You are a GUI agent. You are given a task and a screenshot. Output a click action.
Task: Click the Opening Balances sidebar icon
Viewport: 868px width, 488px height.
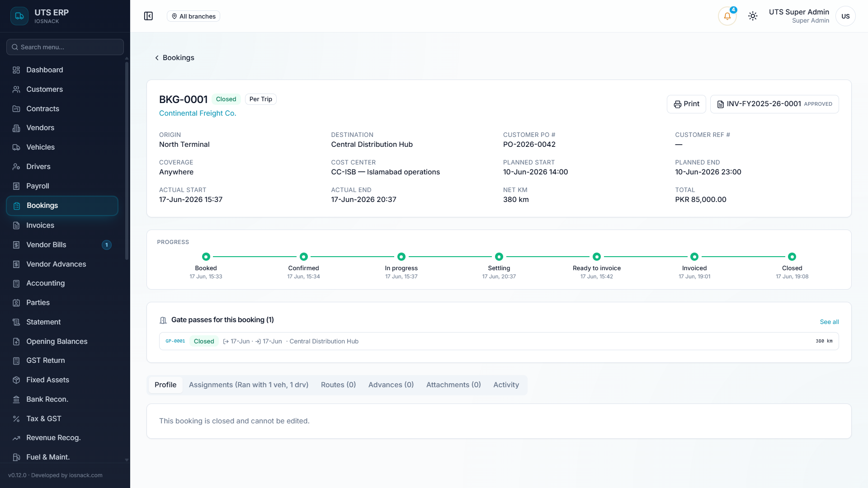[16, 342]
